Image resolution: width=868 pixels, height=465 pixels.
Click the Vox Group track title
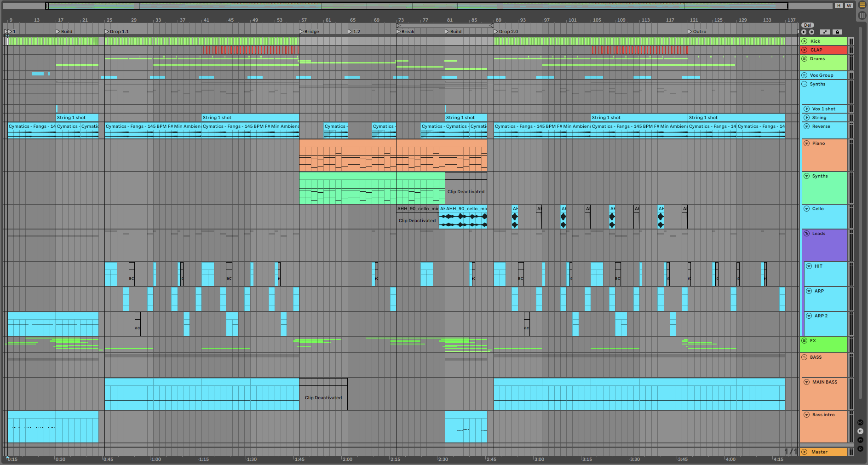tap(822, 75)
